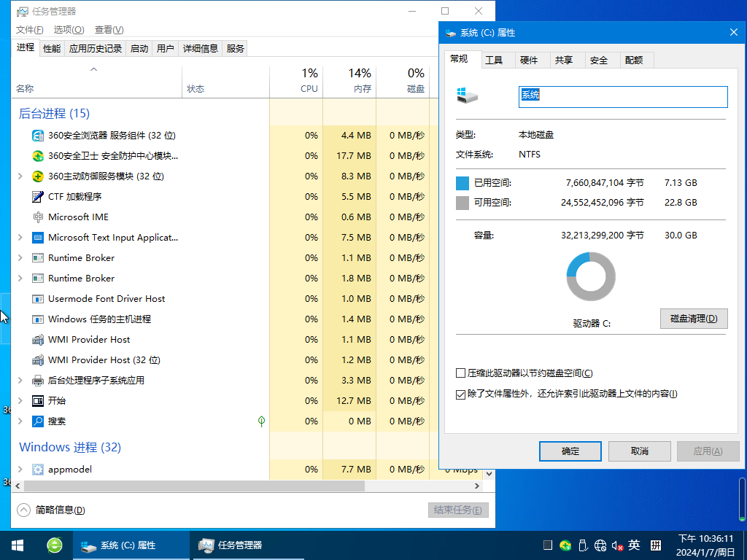This screenshot has width=747, height=560.
Task: Click the muted speaker volume tray icon
Action: click(x=617, y=545)
